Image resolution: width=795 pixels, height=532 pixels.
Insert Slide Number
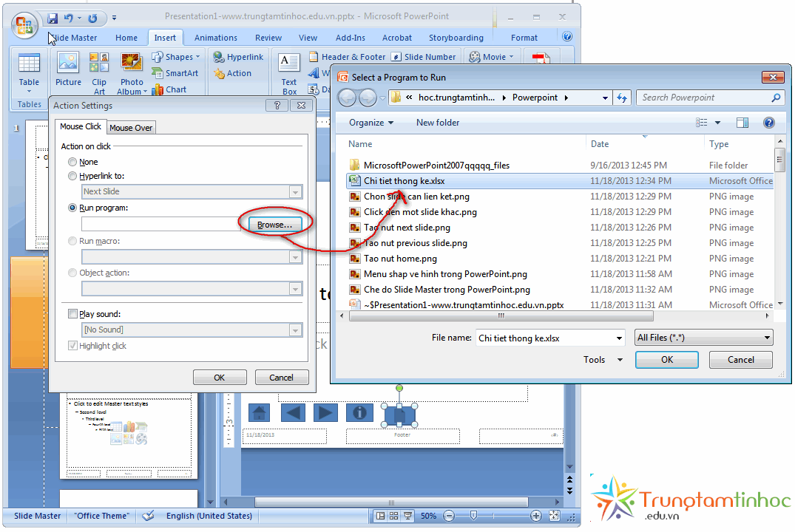424,57
